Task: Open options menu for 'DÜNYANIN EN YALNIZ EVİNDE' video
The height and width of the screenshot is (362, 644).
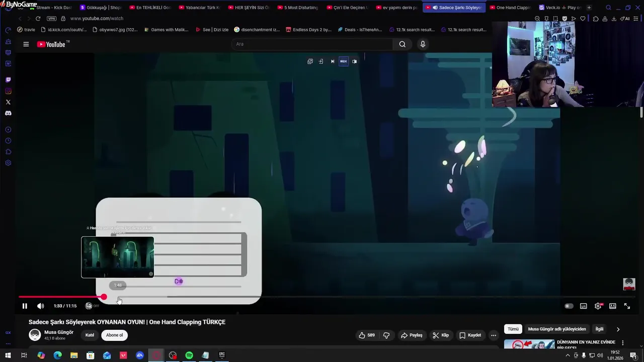Action: pyautogui.click(x=622, y=343)
